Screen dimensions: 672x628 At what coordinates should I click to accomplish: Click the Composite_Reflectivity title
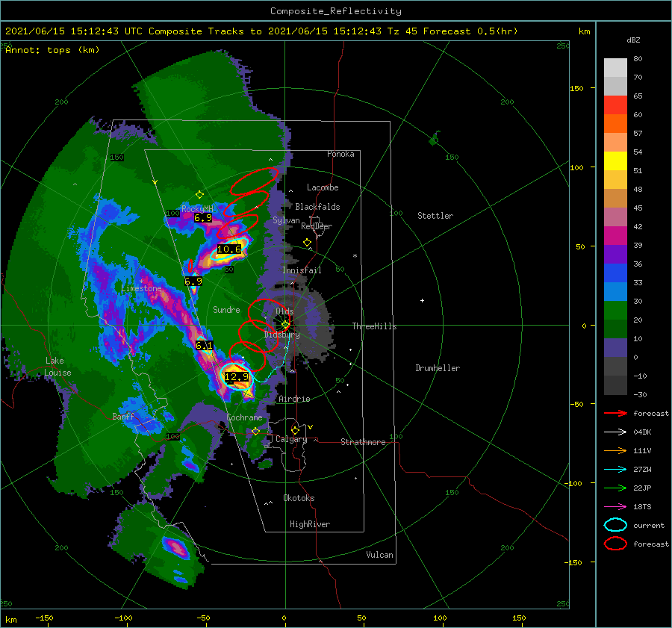336,11
